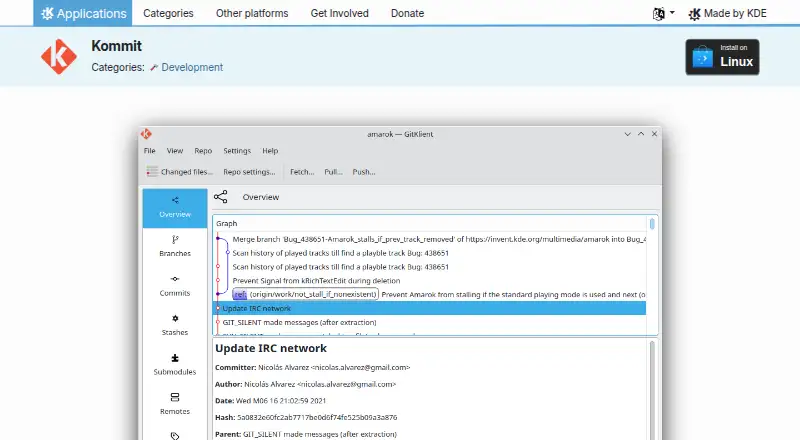This screenshot has height=440, width=800.
Task: Open Parent commit 'GIT_SILENT made messages' link
Action: 319,434
